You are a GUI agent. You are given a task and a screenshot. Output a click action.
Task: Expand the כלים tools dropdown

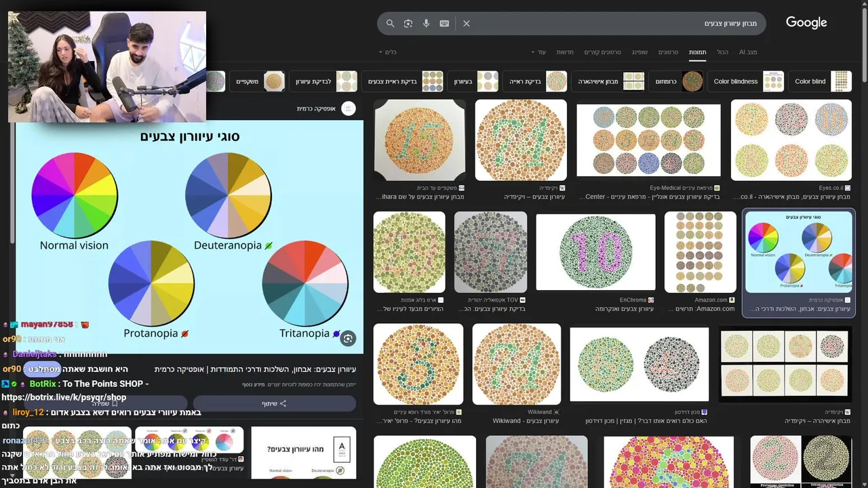pyautogui.click(x=387, y=52)
